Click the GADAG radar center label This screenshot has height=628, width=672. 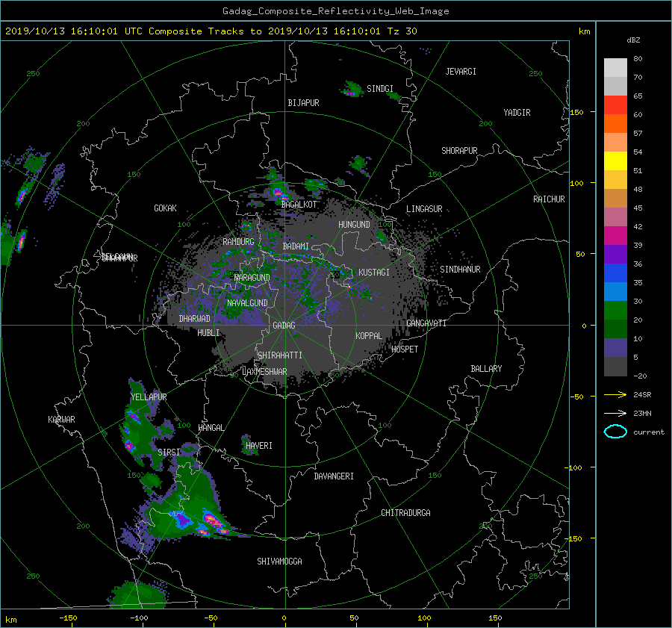click(x=284, y=326)
